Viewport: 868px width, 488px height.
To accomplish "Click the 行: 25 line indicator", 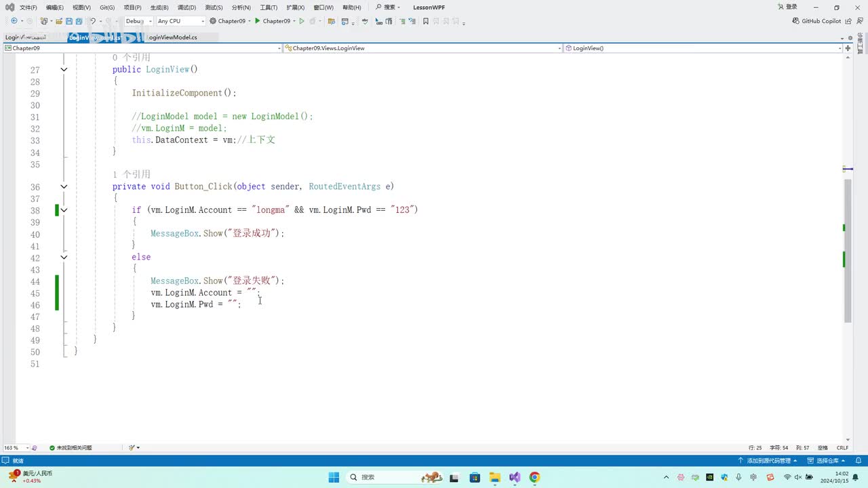I will tap(755, 447).
